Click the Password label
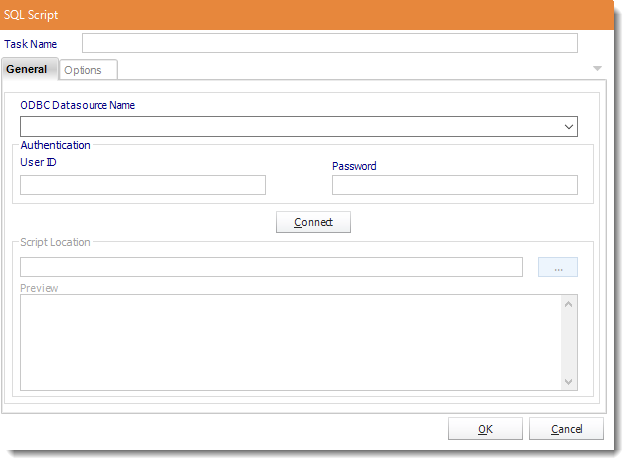Screen dimensions: 629x465 coord(354,166)
